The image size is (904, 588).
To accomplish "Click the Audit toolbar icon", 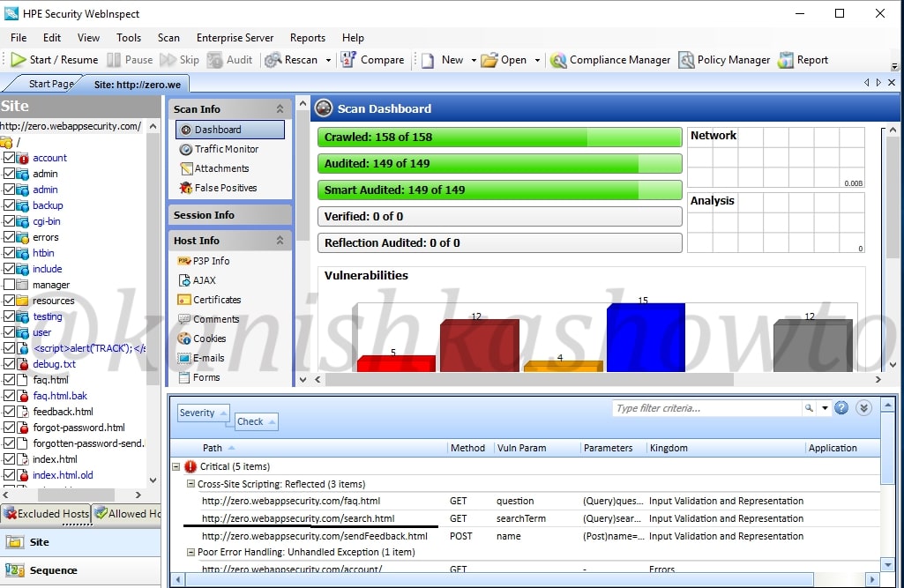I will coord(215,60).
